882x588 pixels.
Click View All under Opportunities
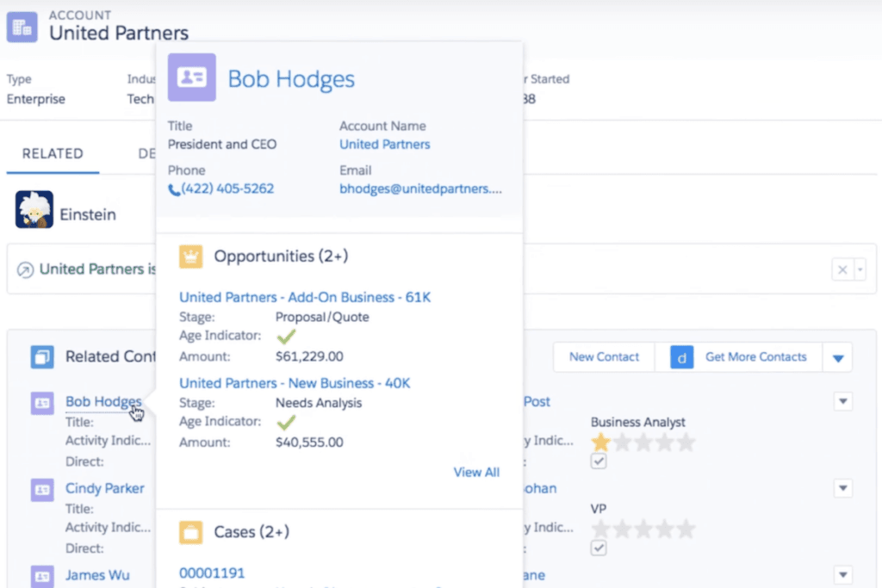[476, 472]
